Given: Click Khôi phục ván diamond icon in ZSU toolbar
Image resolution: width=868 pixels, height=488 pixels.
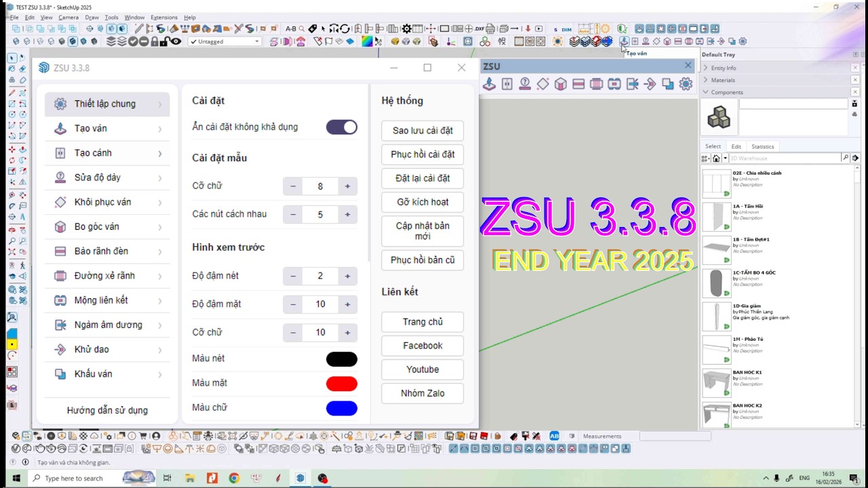Looking at the screenshot, I should (x=542, y=84).
